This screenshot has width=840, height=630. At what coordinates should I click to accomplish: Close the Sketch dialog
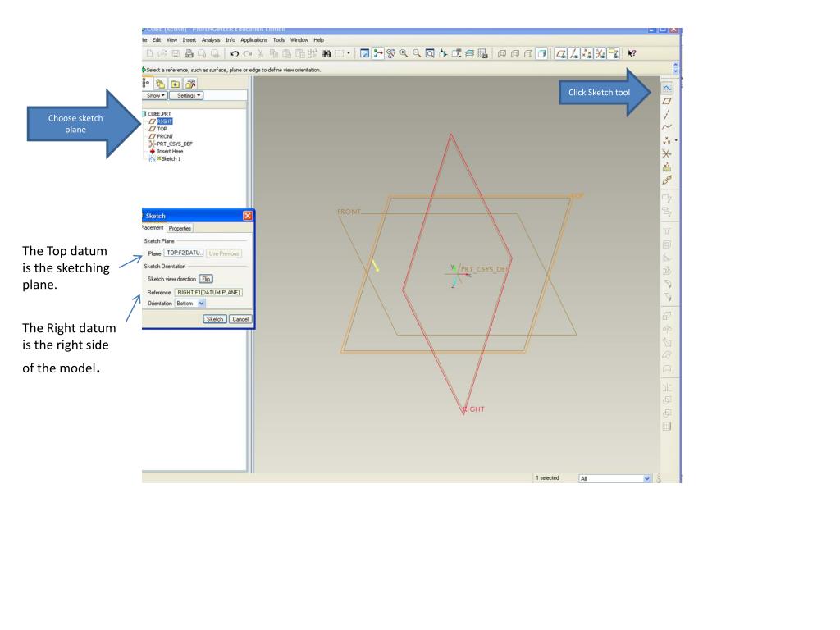coord(248,216)
